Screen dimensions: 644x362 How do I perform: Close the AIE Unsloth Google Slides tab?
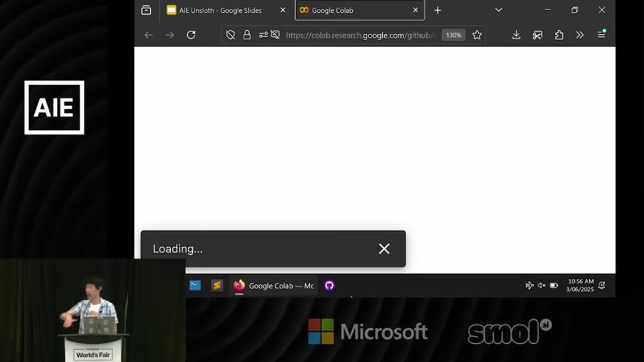[x=283, y=10]
